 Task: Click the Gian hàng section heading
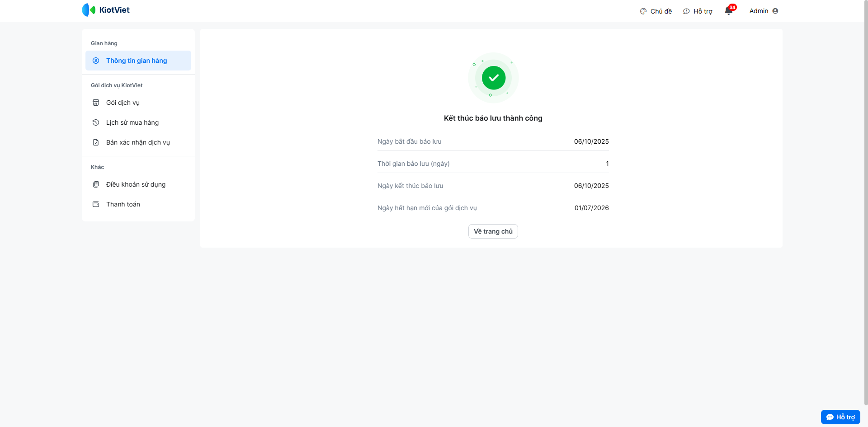(x=104, y=43)
